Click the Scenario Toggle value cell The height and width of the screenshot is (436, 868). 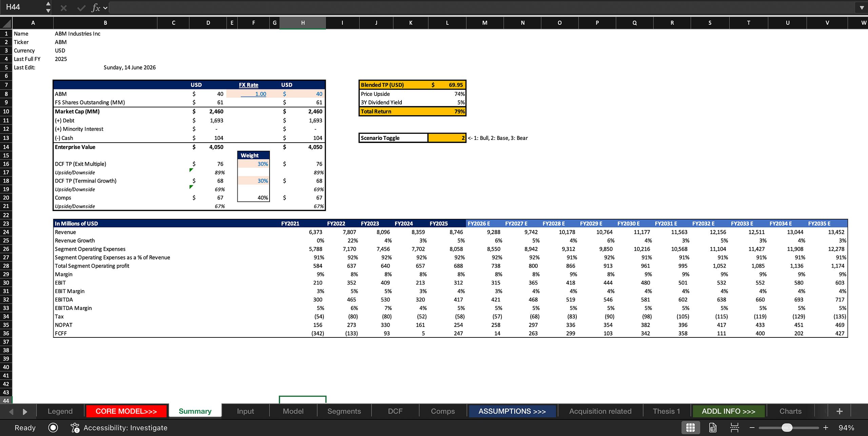(x=447, y=138)
